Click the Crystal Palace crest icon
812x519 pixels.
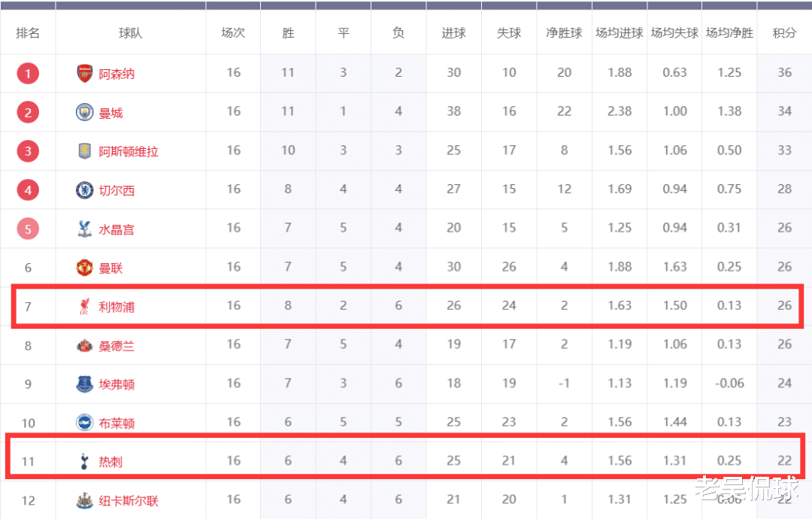pos(85,229)
